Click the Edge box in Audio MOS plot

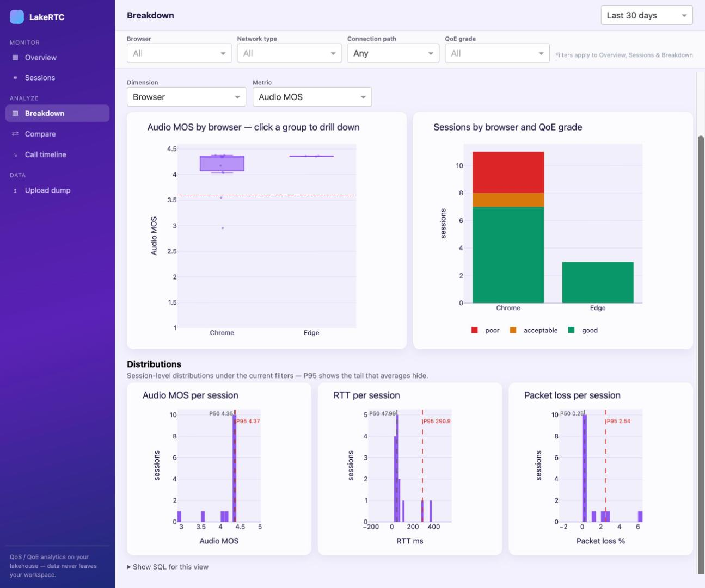[311, 156]
